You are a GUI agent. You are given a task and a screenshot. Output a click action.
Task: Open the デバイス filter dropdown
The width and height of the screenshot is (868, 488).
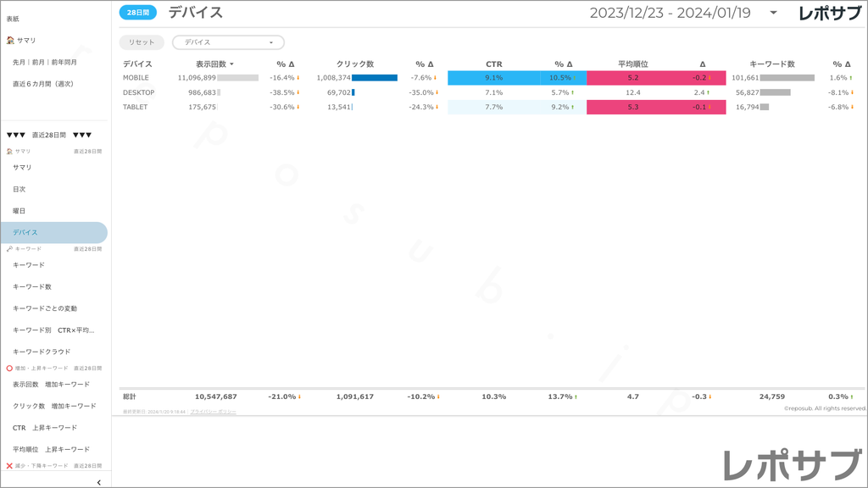(228, 42)
